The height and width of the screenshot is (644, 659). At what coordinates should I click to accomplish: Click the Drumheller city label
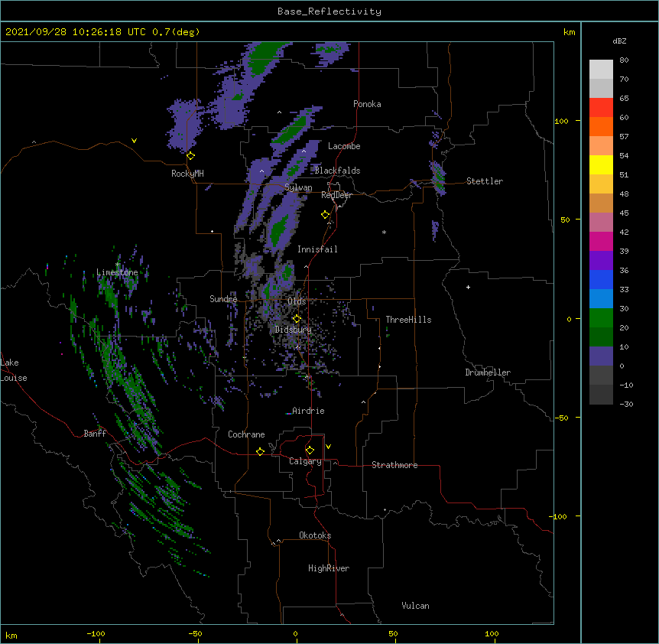488,372
